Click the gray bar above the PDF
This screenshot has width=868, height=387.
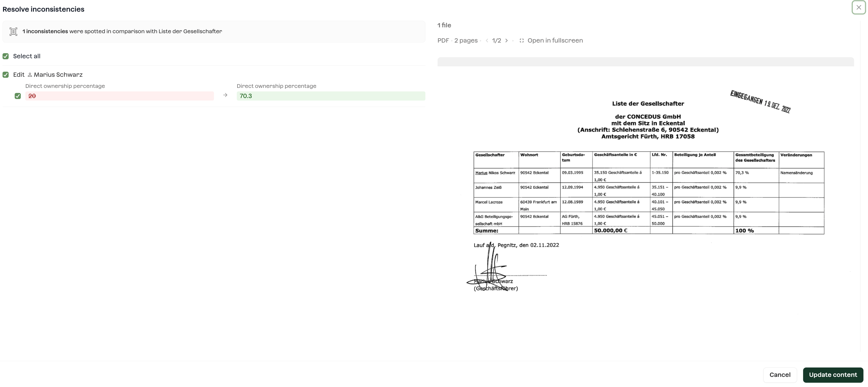645,62
